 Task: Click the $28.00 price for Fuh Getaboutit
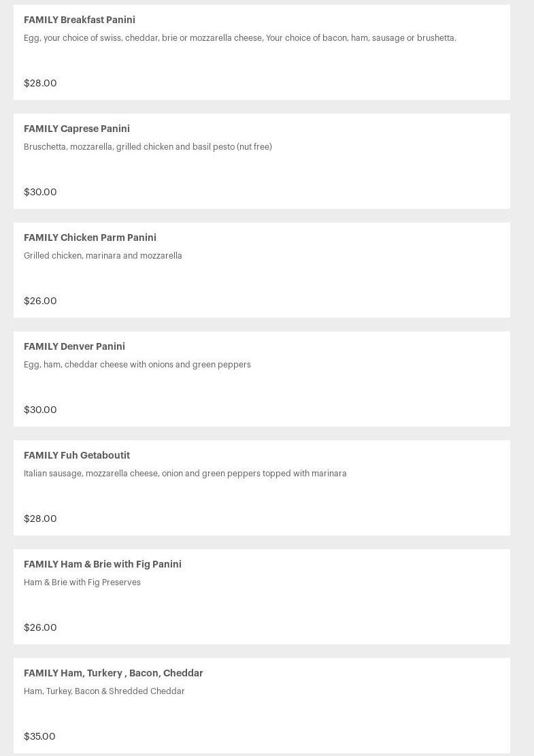(40, 519)
